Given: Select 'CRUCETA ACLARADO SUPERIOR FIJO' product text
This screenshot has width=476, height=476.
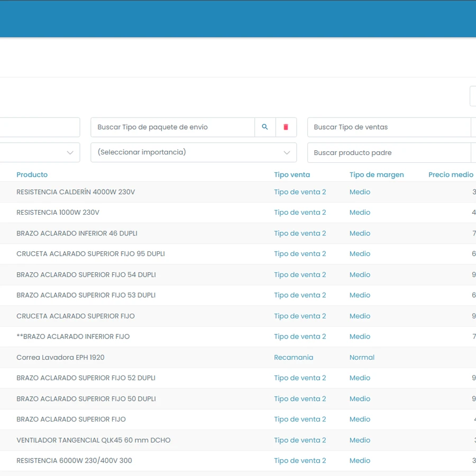Looking at the screenshot, I should tap(75, 316).
